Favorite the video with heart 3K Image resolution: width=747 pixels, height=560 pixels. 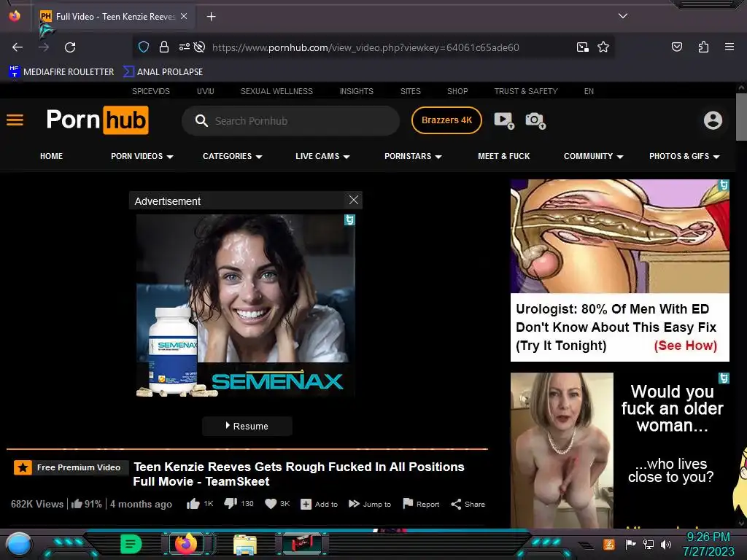(x=277, y=504)
